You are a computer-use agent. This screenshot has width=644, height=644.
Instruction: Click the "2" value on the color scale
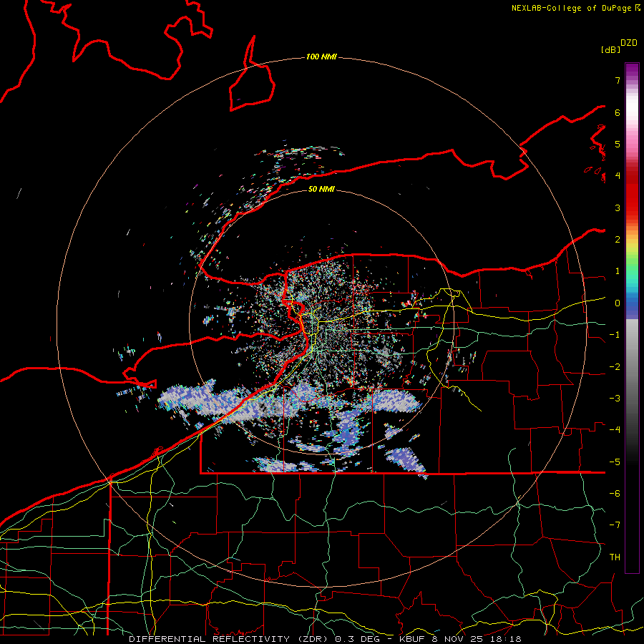[x=618, y=240]
